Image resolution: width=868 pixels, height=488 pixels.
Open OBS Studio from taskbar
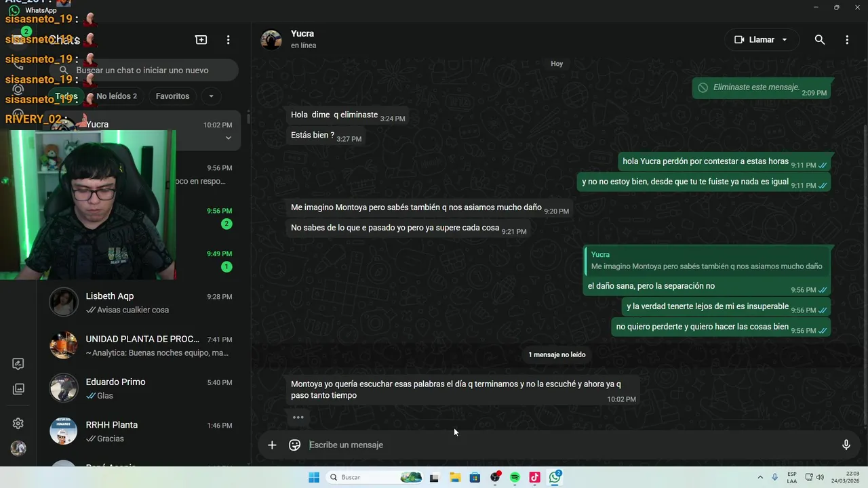(495, 478)
